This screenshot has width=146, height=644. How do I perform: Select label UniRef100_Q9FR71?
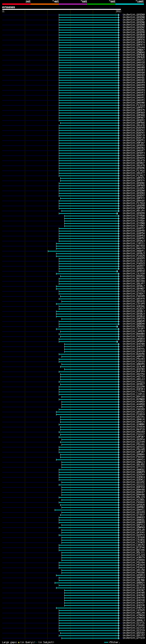(134, 178)
